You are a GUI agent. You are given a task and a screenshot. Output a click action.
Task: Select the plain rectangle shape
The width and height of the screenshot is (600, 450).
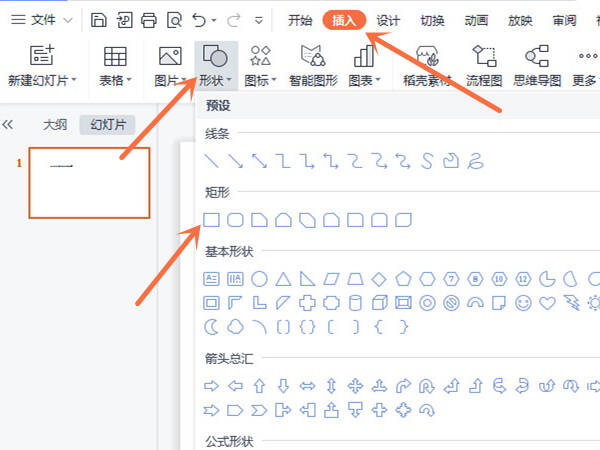pos(211,220)
